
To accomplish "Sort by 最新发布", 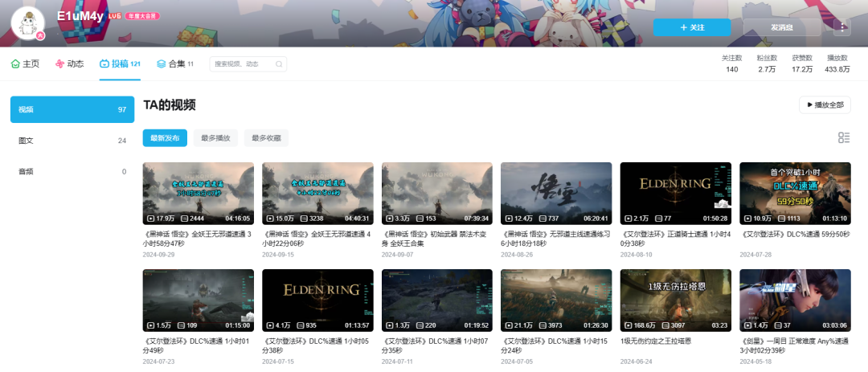I will point(165,138).
